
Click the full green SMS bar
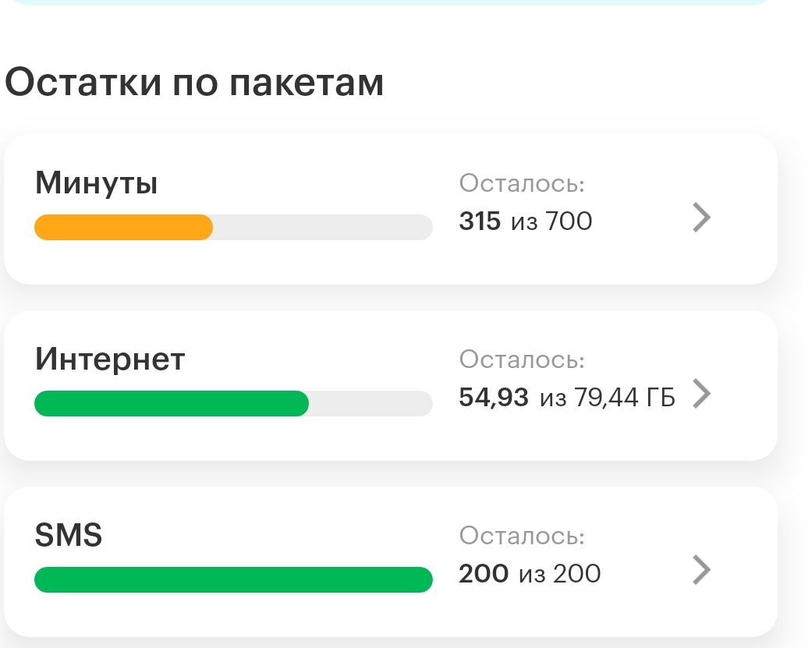click(x=233, y=579)
